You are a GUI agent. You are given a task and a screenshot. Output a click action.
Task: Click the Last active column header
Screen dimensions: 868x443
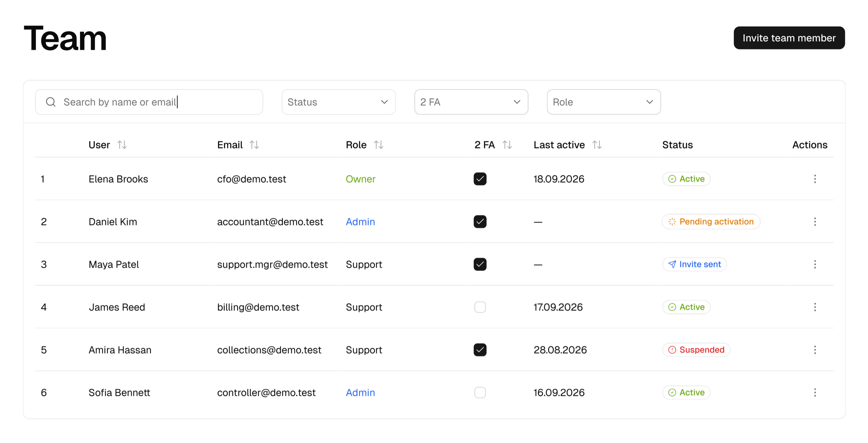[559, 145]
